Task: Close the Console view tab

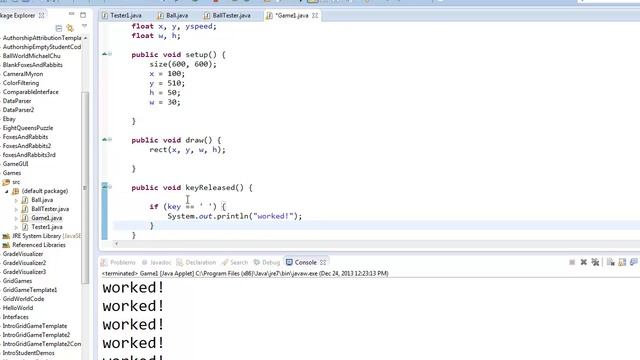Action: [323, 262]
